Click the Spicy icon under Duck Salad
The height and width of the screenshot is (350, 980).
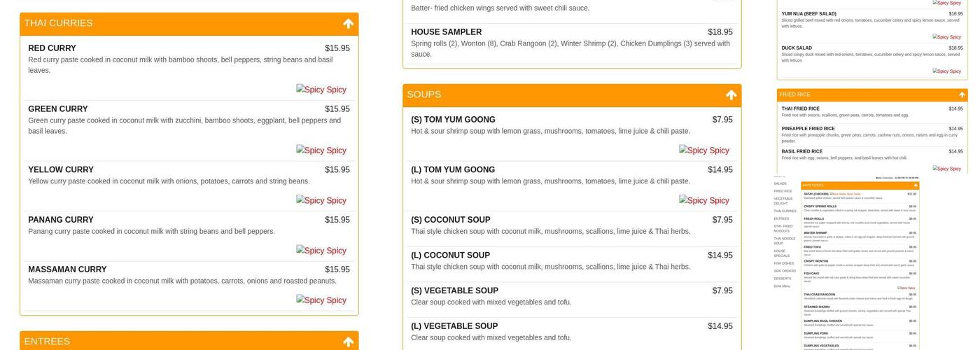(946, 71)
